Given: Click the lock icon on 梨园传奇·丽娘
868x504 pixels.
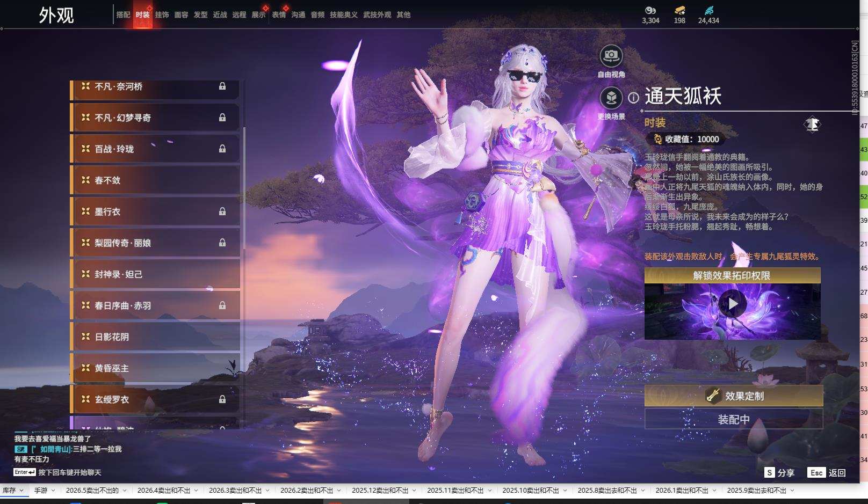Looking at the screenshot, I should [x=222, y=243].
